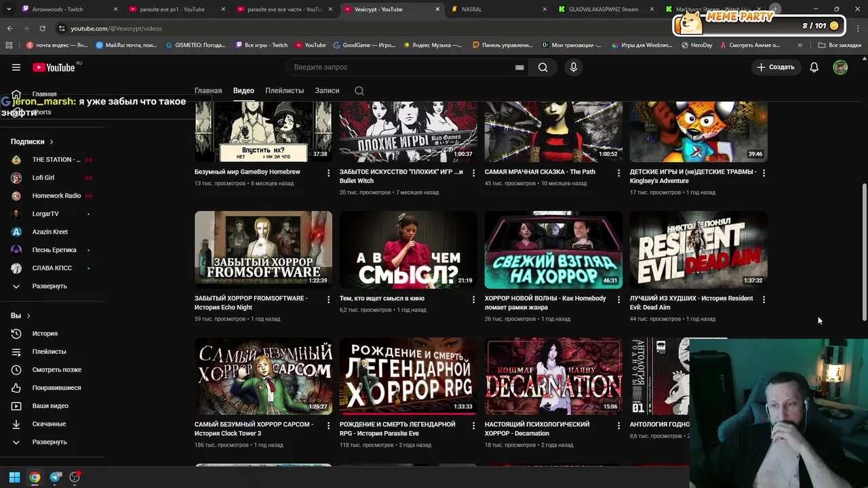The height and width of the screenshot is (488, 868).
Task: Open Плейлисты in sidebar
Action: (49, 352)
